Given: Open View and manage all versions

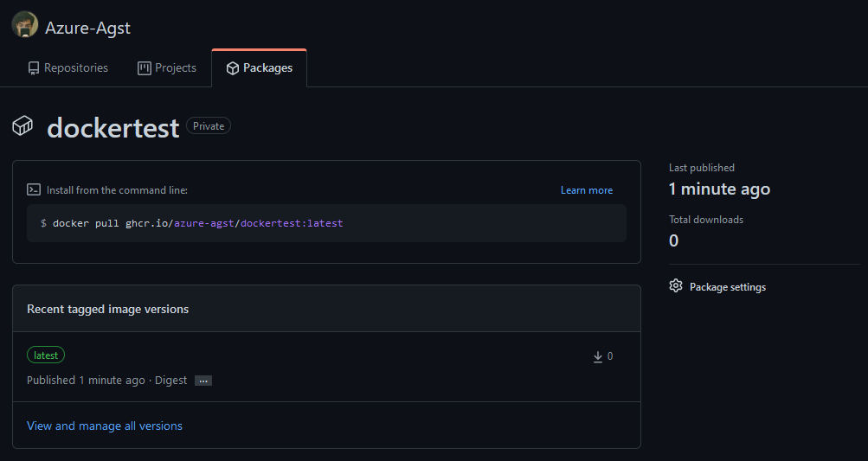Looking at the screenshot, I should pos(105,426).
